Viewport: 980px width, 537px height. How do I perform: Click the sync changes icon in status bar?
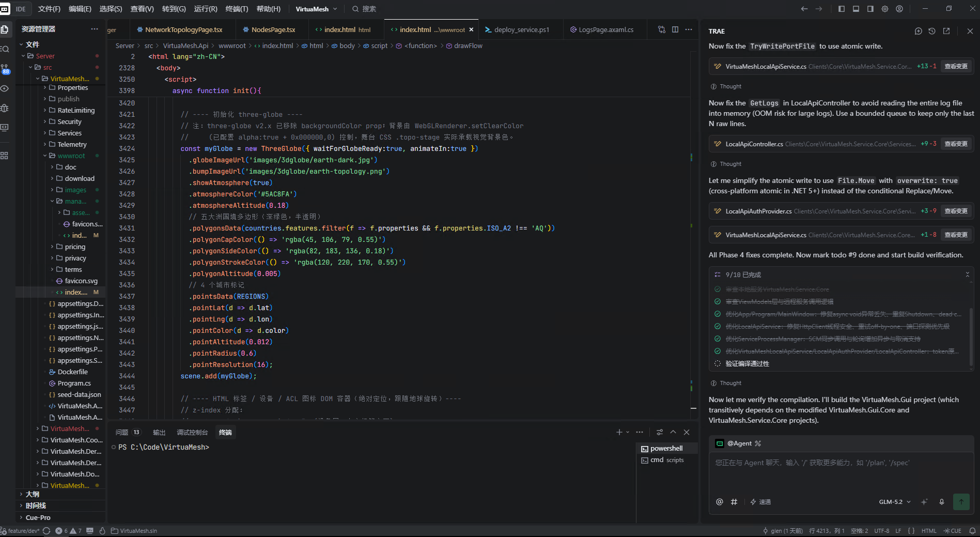click(x=46, y=531)
